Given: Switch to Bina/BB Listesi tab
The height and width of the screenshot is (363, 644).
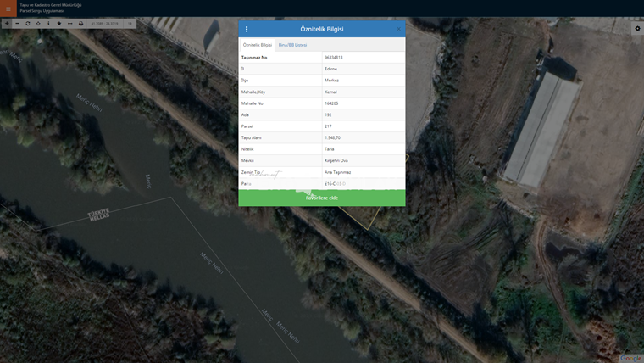Looking at the screenshot, I should tap(292, 45).
